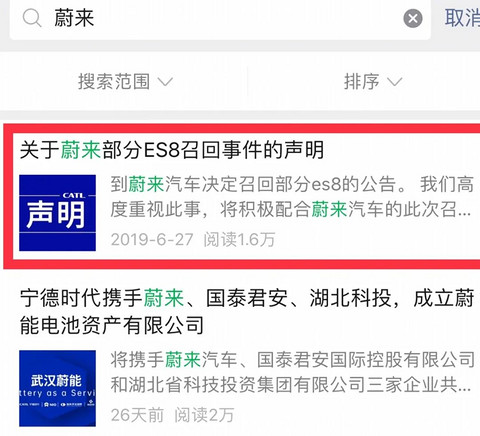Open the 排序 sort dropdown
Viewport: 480px width, 436px height.
[373, 82]
